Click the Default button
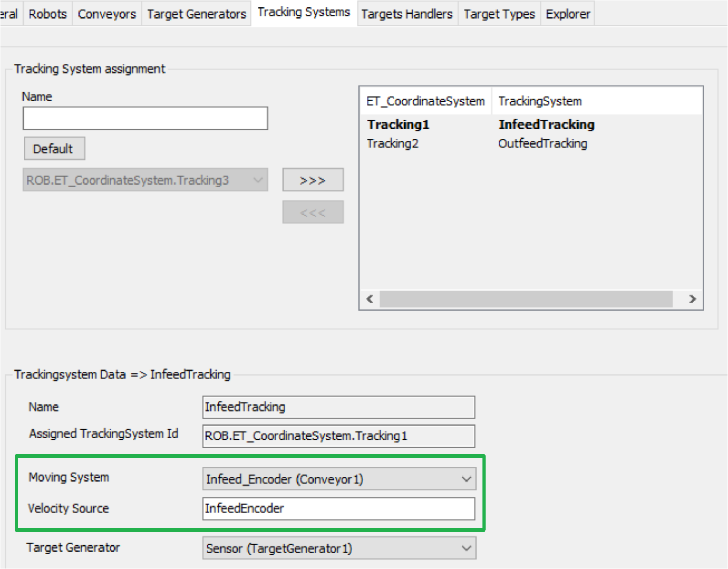This screenshot has height=569, width=728. point(54,148)
